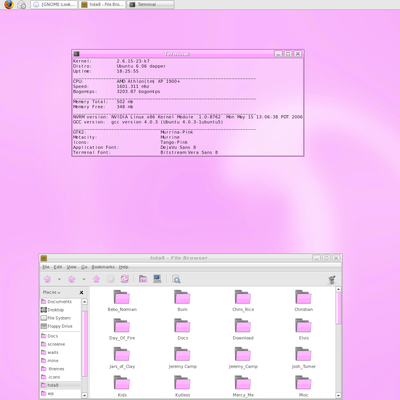400x400 pixels.
Task: Switch to the hda8 File Browser taskbar entry
Action: 103,5
